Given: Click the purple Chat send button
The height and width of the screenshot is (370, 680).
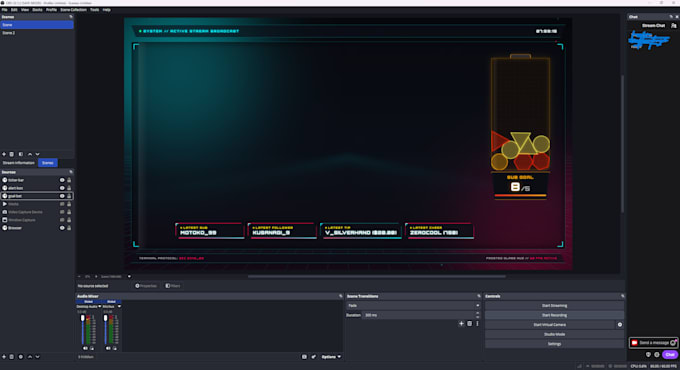Looking at the screenshot, I should click(x=670, y=354).
